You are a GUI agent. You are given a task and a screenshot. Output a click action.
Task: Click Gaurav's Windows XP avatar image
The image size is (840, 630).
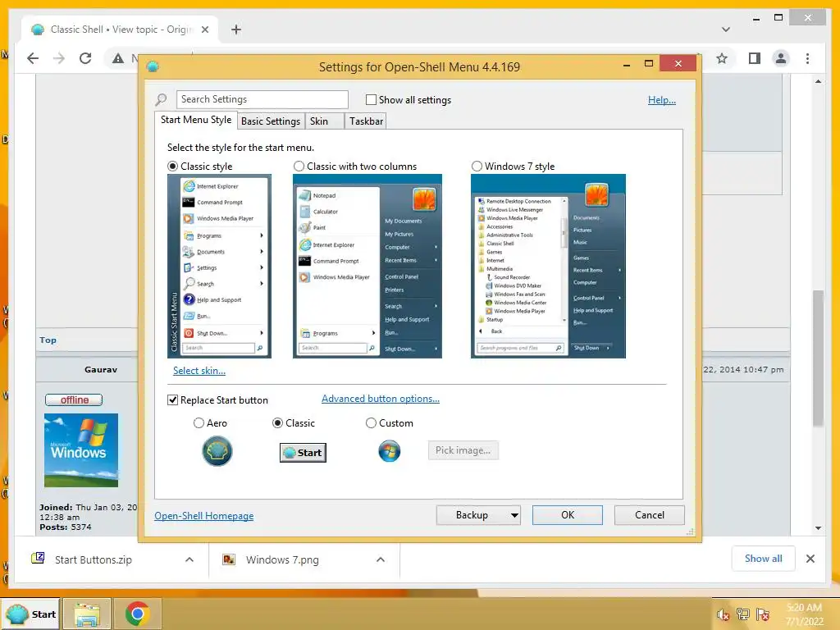(81, 450)
